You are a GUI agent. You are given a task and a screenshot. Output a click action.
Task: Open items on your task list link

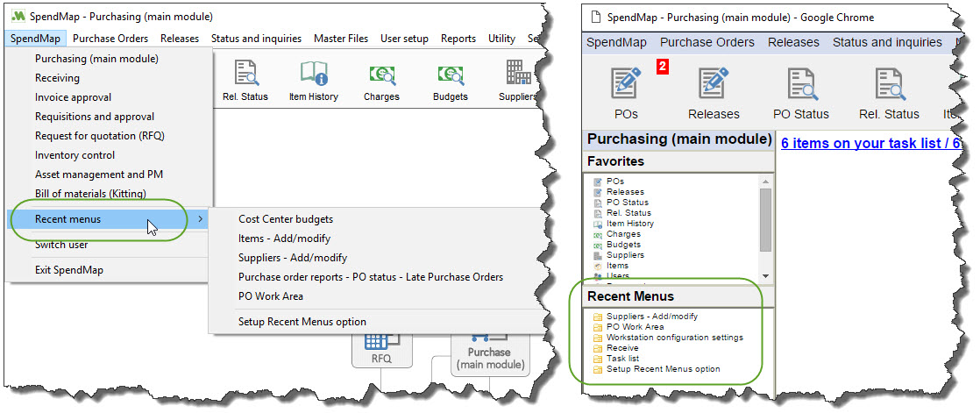click(x=870, y=143)
